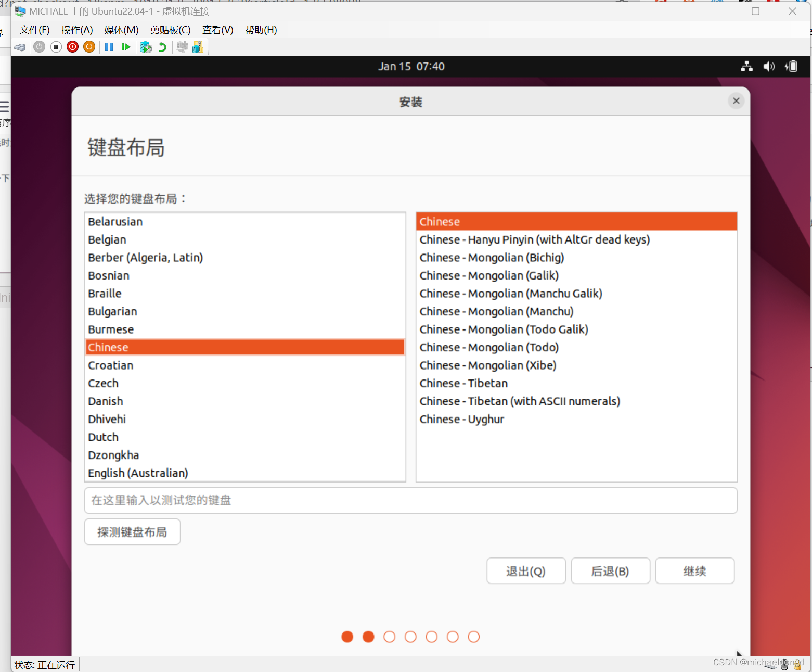Click the 后退(B) button
This screenshot has width=812, height=672.
click(x=611, y=571)
